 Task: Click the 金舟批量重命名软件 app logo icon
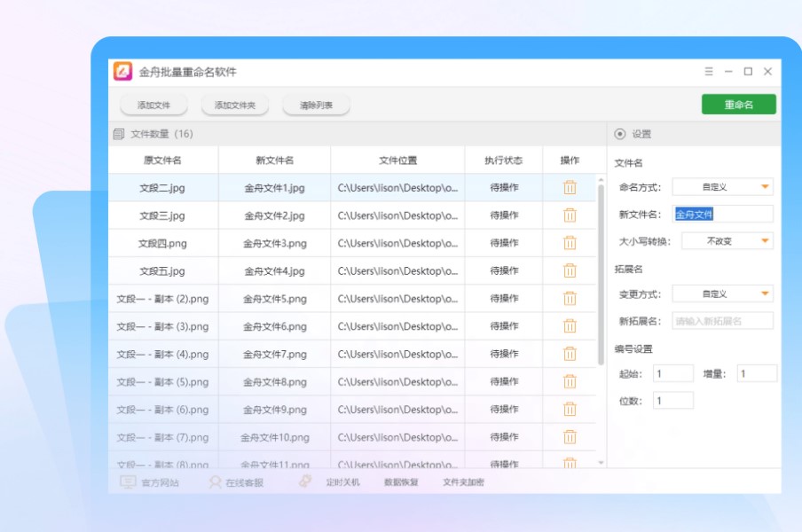point(122,71)
